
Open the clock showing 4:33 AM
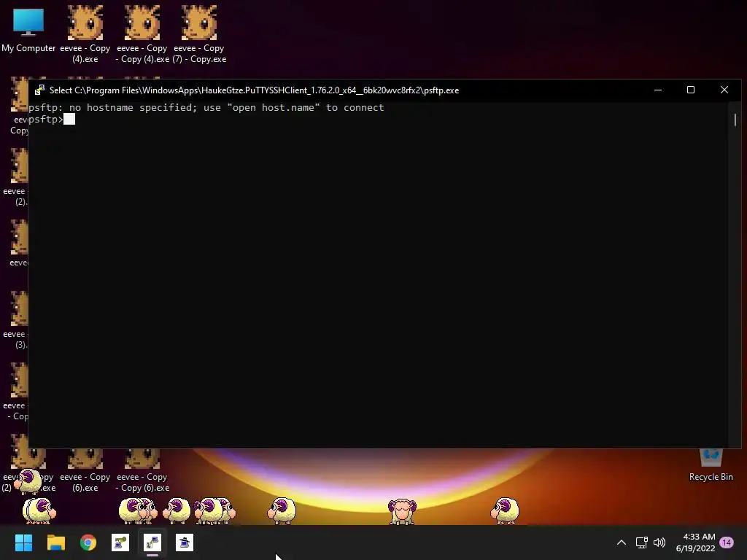click(695, 542)
